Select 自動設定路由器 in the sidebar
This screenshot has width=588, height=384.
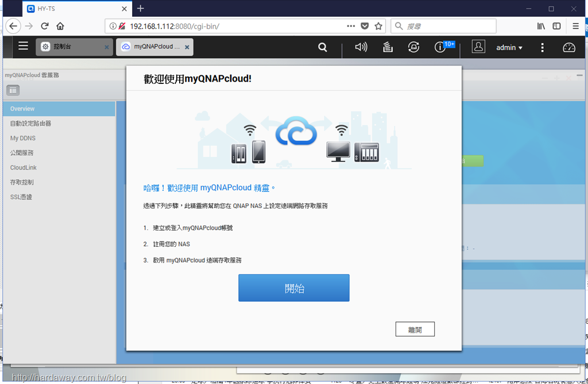click(59, 124)
